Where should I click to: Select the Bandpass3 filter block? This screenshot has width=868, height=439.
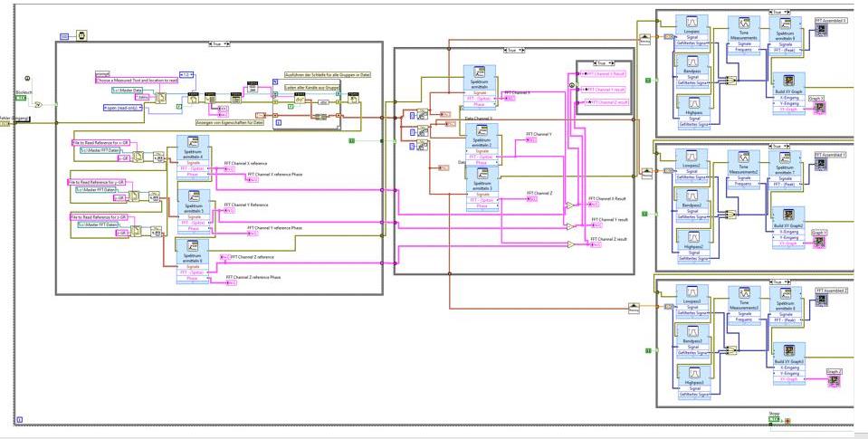pyautogui.click(x=692, y=342)
